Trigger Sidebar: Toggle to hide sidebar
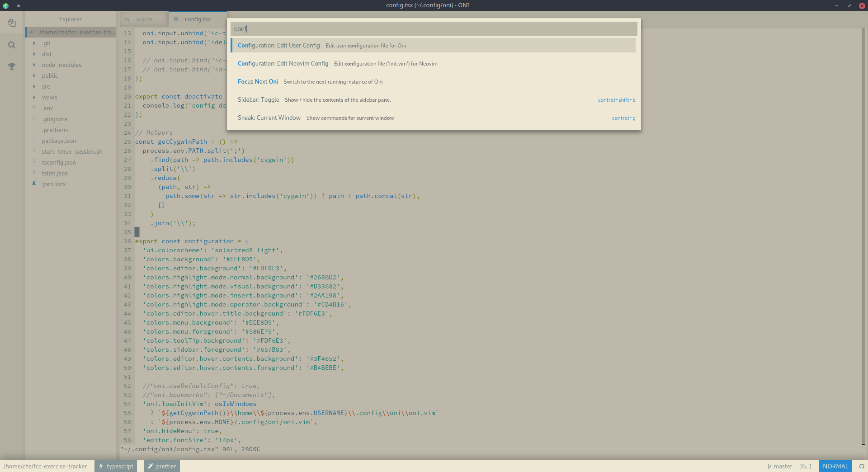The width and height of the screenshot is (868, 472). pyautogui.click(x=259, y=99)
